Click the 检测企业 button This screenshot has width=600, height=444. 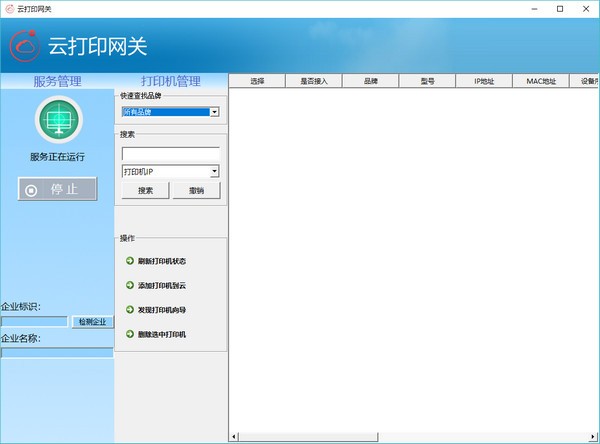coord(92,322)
